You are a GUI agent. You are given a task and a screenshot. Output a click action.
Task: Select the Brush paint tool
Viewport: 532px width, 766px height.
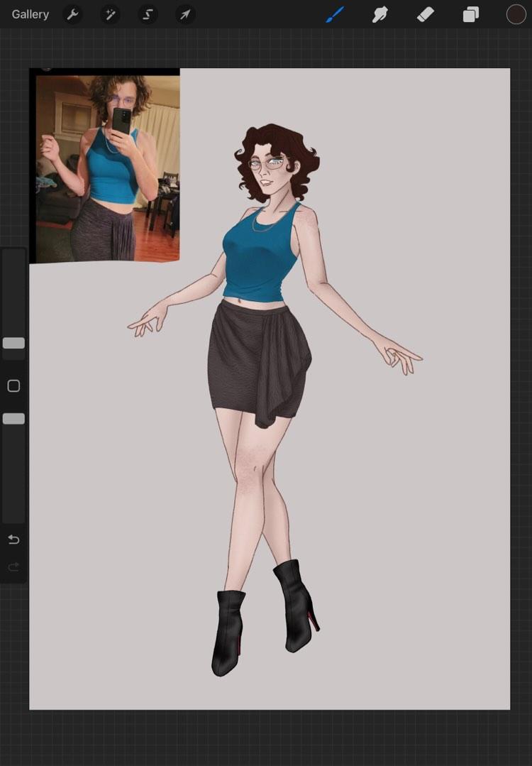tap(335, 15)
